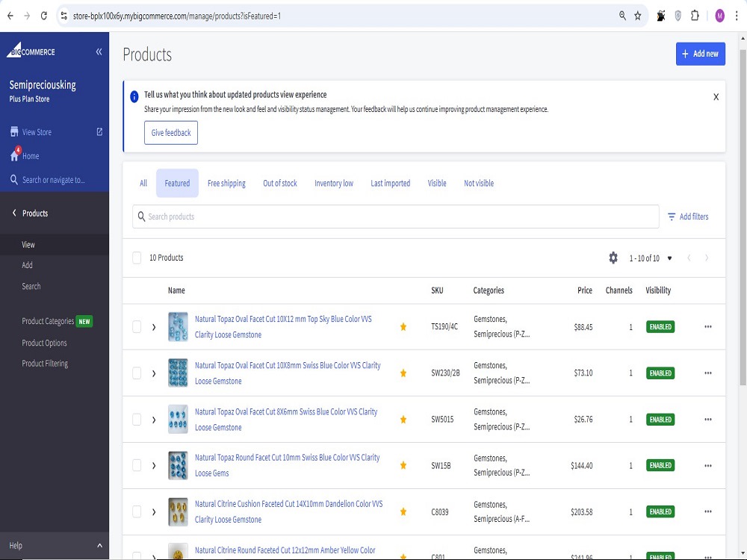Tick the select-all checkbox beside 10 Products
The height and width of the screenshot is (560, 747).
click(137, 258)
